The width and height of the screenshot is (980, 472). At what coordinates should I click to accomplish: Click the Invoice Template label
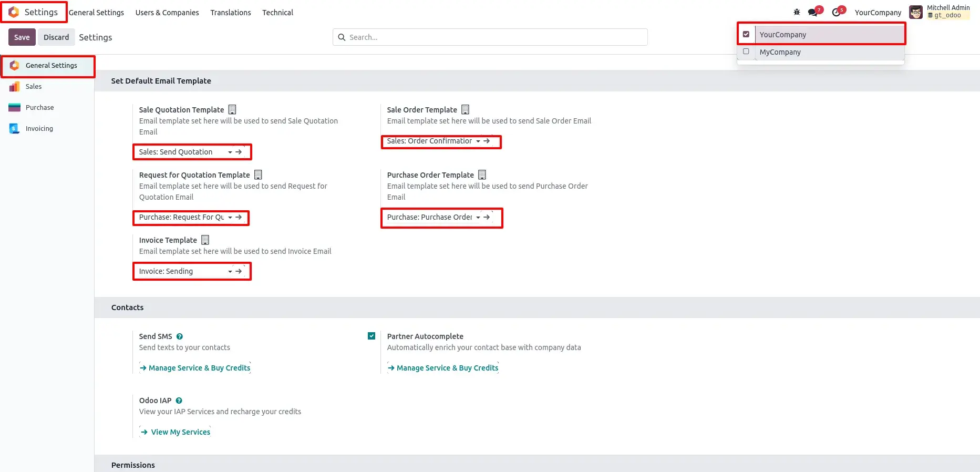[168, 240]
